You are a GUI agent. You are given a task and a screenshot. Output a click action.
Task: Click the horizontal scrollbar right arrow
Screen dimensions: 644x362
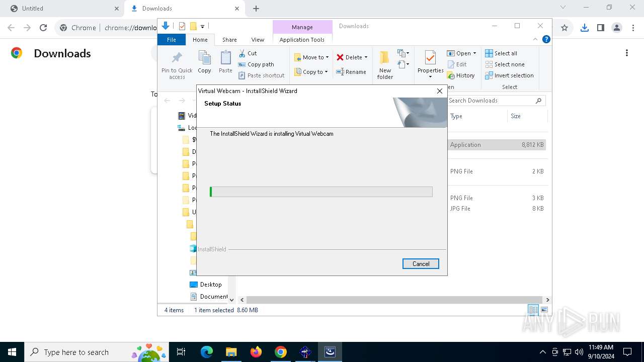point(547,300)
